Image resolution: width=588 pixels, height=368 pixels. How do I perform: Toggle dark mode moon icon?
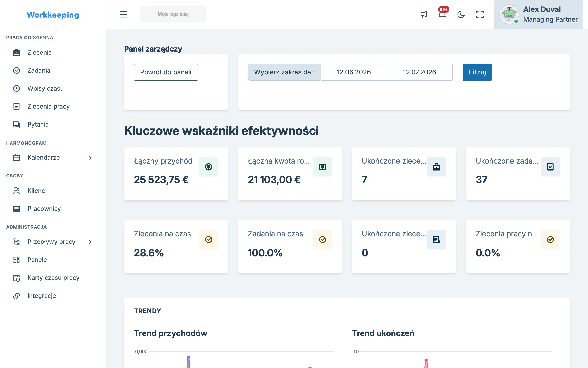(461, 14)
